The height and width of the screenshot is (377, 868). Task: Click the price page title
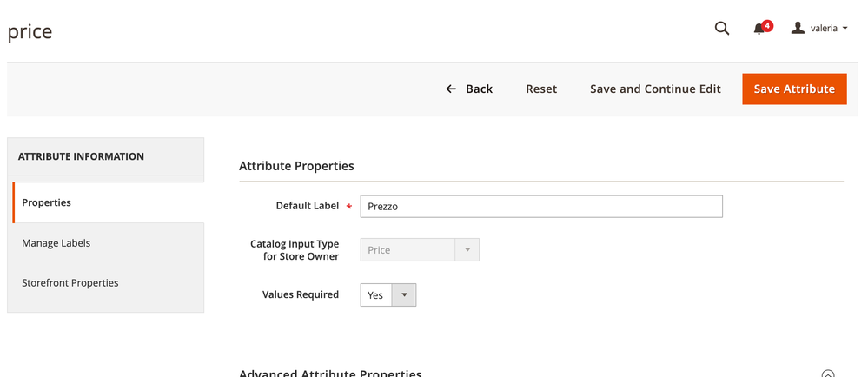pos(30,32)
